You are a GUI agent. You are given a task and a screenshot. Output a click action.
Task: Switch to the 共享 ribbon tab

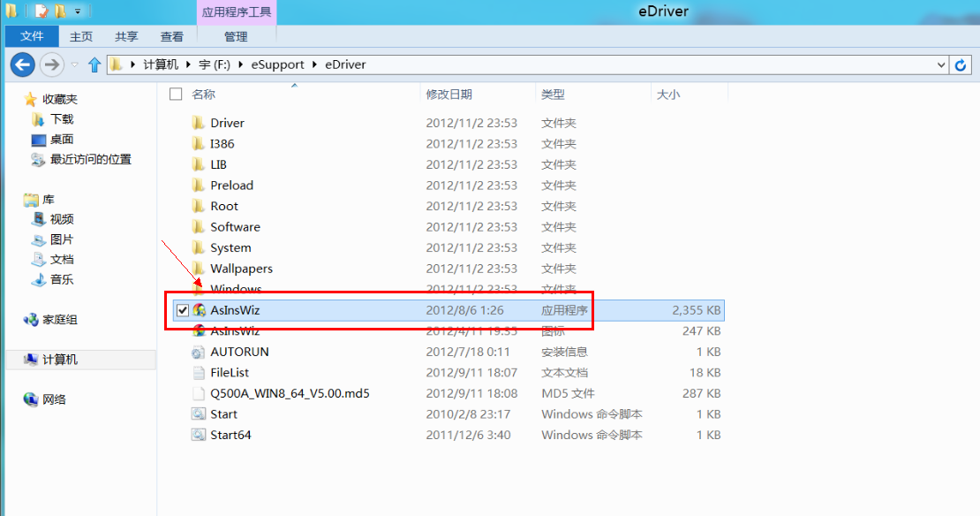126,36
